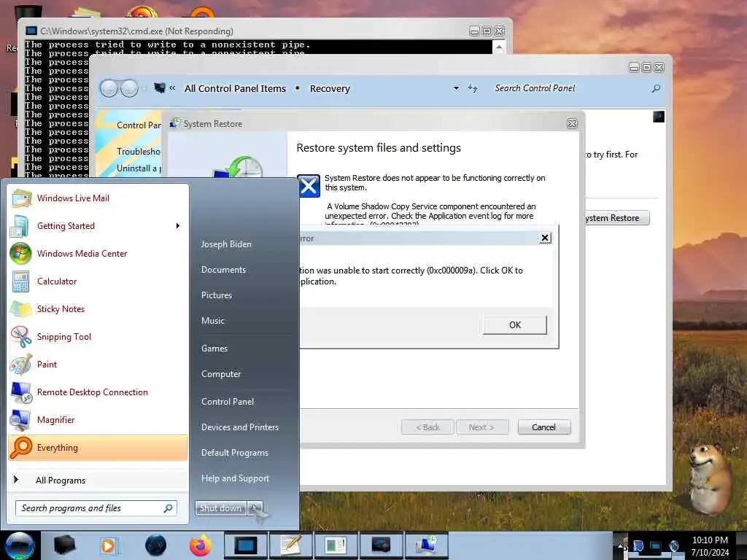Click the Recovery breadcrumb
This screenshot has height=560, width=747.
[x=330, y=88]
